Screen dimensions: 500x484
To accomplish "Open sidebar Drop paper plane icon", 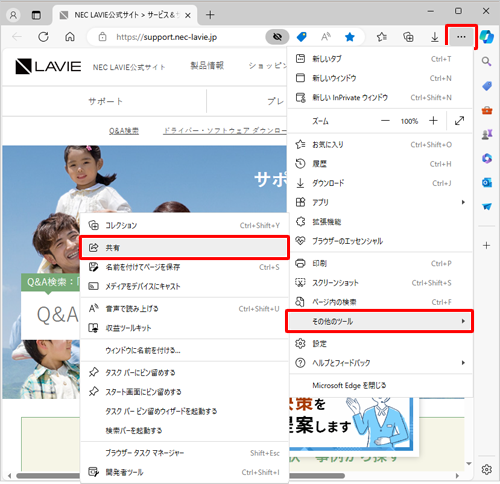I will pos(487,206).
